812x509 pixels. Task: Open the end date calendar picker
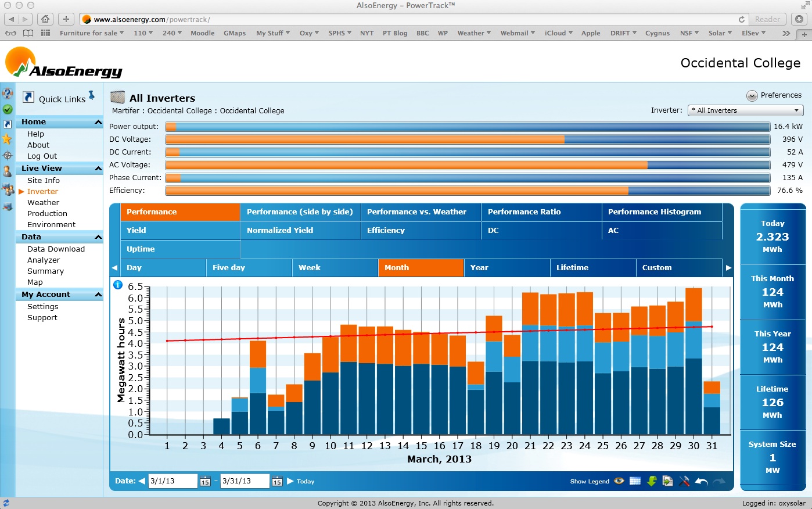pos(277,481)
